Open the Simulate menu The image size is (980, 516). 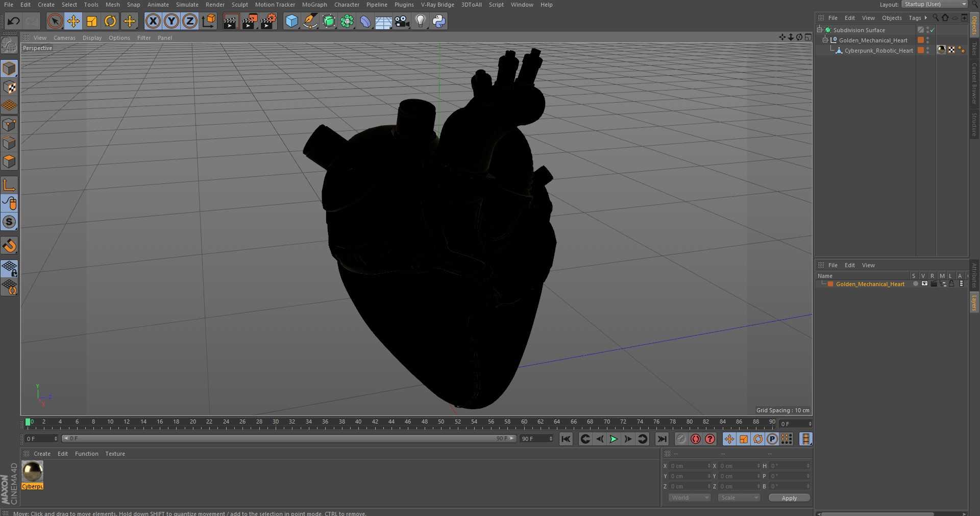pos(187,5)
